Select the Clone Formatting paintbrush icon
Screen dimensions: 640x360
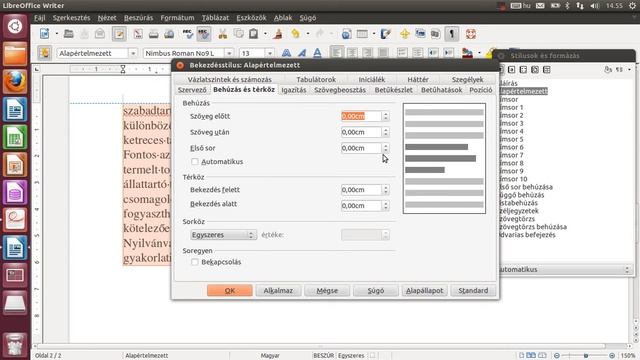tap(278, 34)
